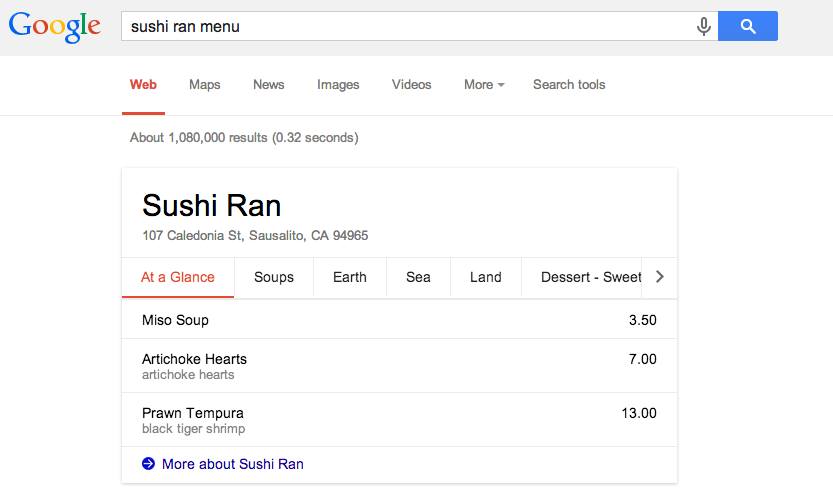Open the News results tab
This screenshot has height=497, width=833.
point(268,85)
